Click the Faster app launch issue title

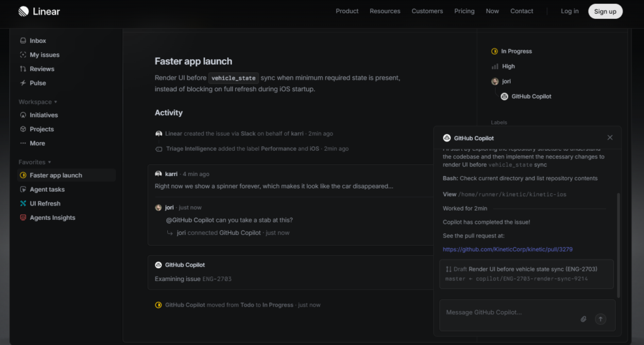tap(194, 61)
